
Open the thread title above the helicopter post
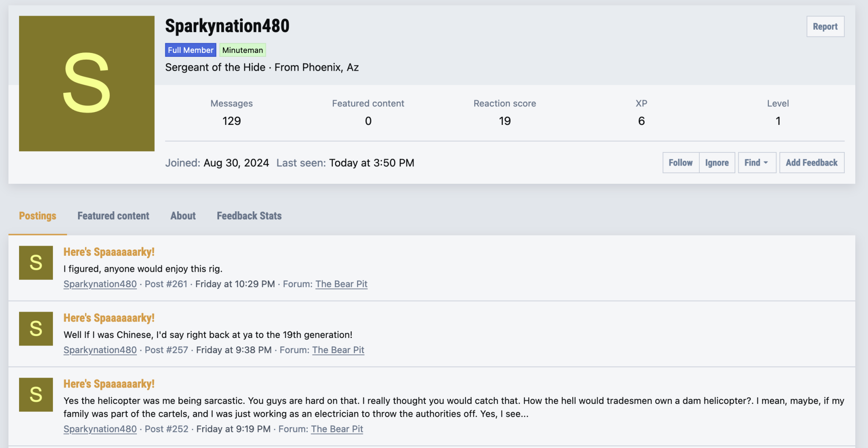click(x=109, y=384)
